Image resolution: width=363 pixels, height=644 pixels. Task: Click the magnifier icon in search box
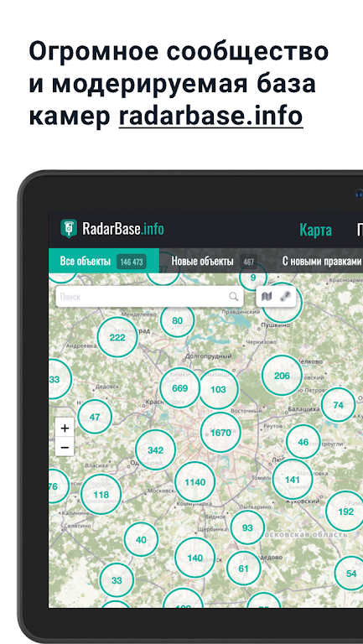[x=234, y=297]
